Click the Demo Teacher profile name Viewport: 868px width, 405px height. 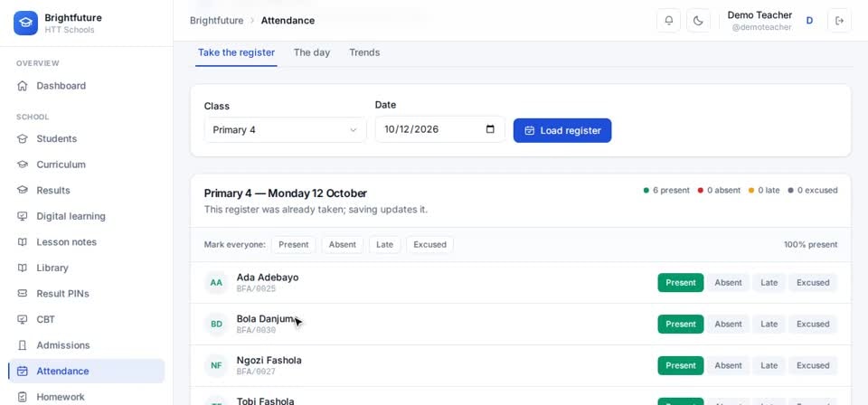pyautogui.click(x=759, y=15)
